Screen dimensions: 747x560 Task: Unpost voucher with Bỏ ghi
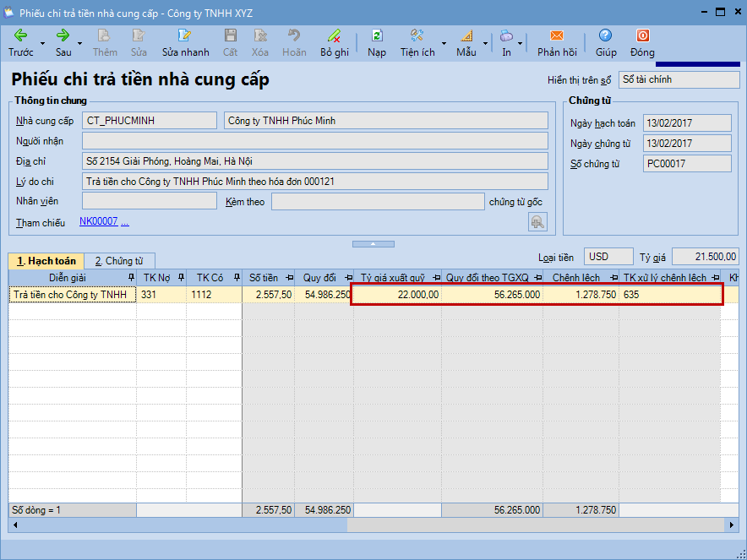(x=335, y=43)
